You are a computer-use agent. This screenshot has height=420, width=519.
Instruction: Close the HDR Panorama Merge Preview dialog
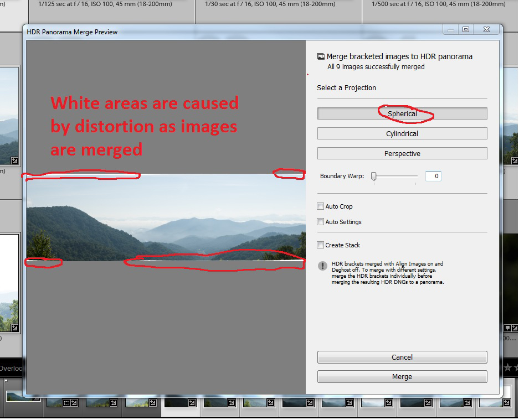point(486,30)
